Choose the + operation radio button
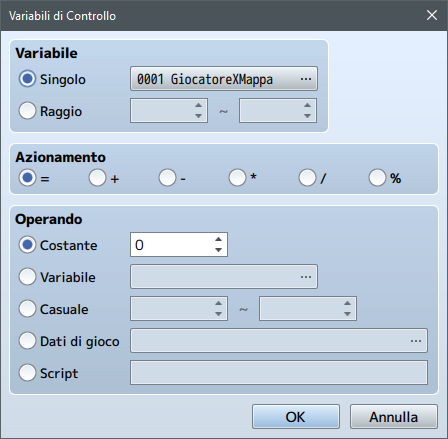Screen dimensions: 448x439 [97, 178]
